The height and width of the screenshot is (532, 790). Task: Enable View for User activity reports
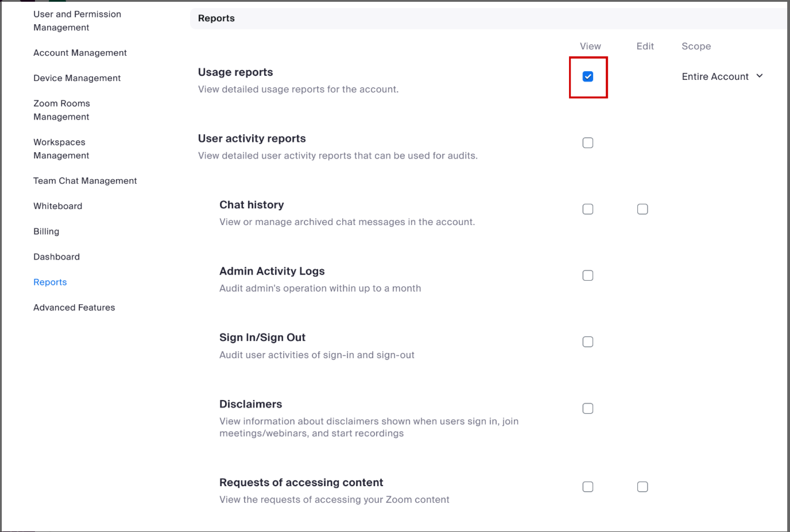click(588, 143)
